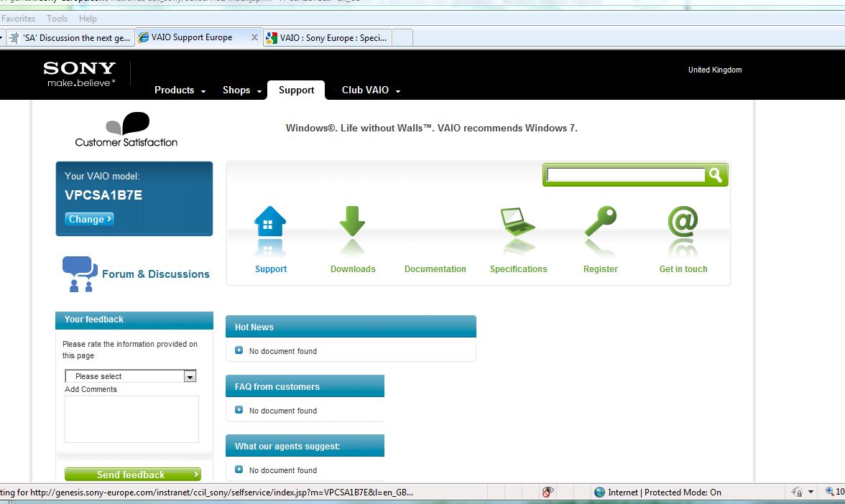Open the Help menu
Image resolution: width=845 pixels, height=504 pixels.
(x=88, y=19)
